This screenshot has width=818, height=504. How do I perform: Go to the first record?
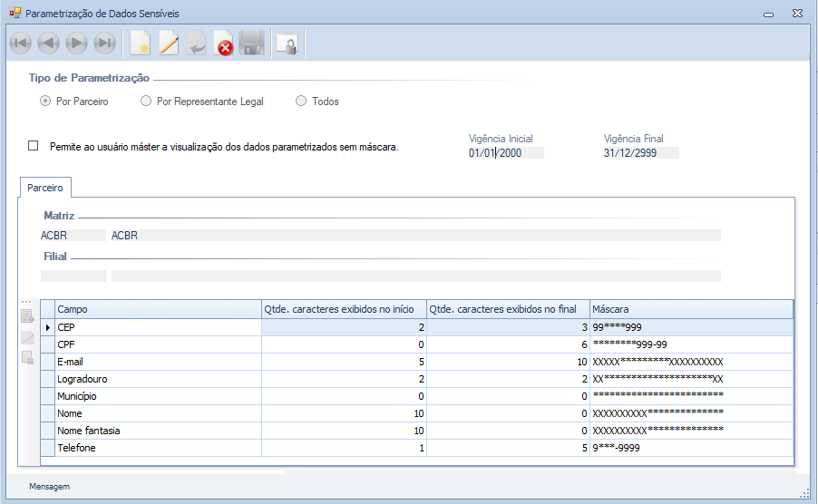(20, 43)
